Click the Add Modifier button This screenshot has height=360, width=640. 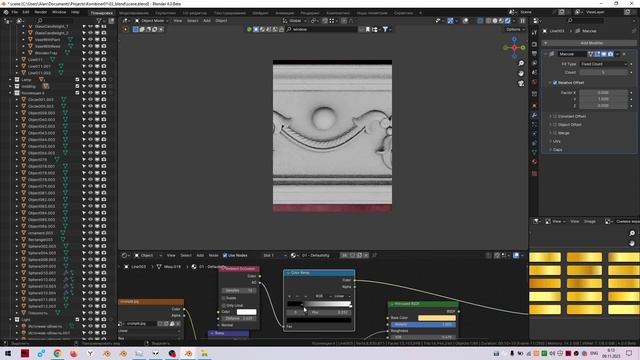click(x=591, y=43)
